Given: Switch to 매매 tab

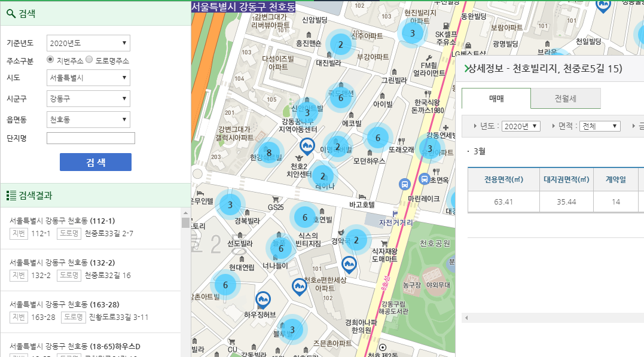Looking at the screenshot, I should point(496,98).
